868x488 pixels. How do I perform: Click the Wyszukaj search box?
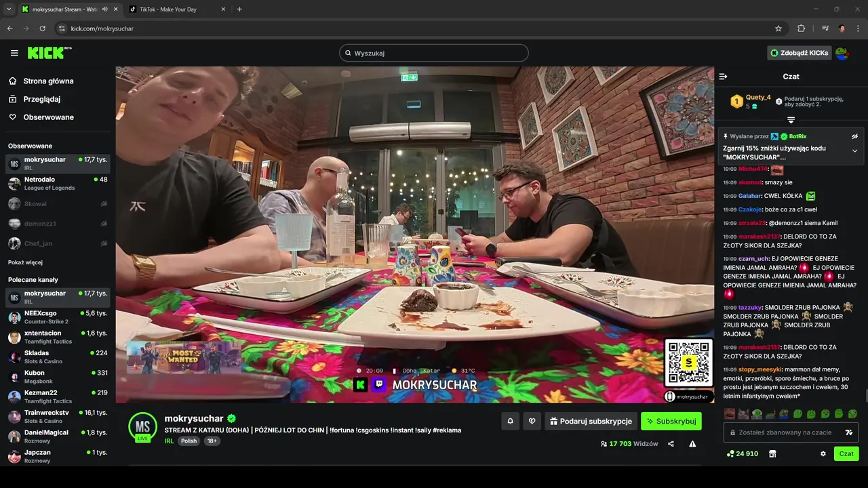click(x=434, y=53)
